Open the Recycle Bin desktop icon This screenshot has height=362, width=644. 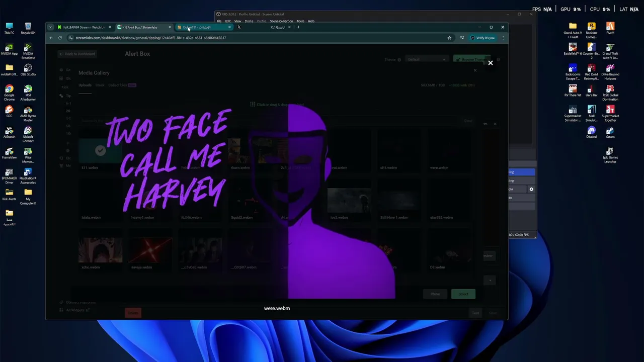tap(28, 28)
